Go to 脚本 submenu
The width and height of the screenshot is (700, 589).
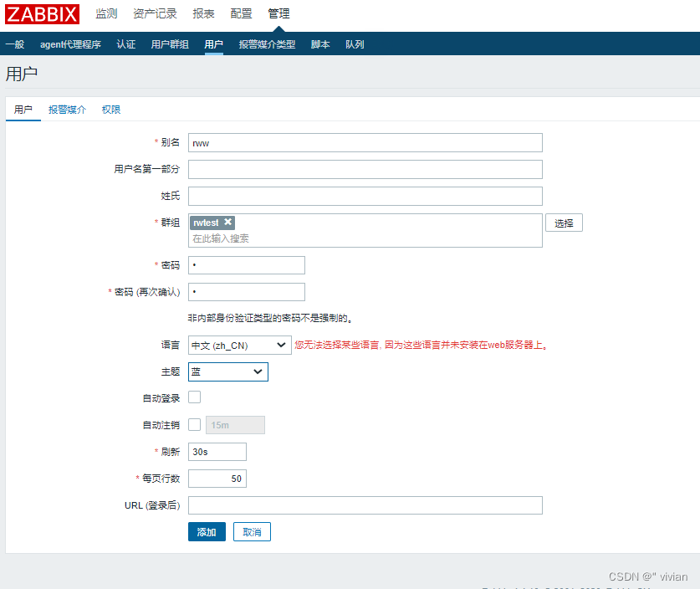click(320, 44)
